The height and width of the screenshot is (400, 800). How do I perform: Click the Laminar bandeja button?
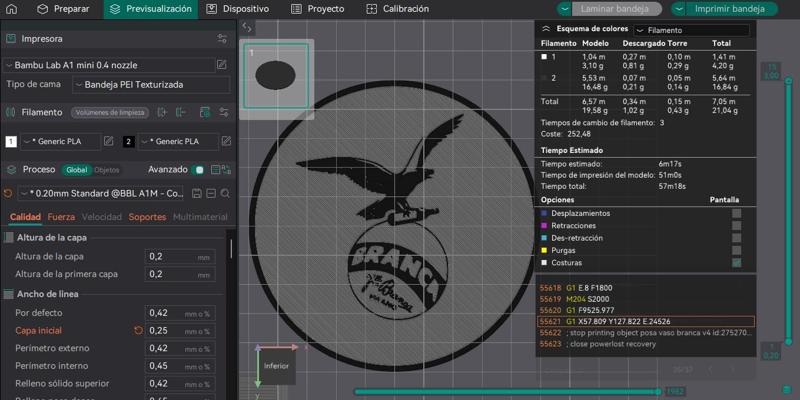(x=617, y=9)
